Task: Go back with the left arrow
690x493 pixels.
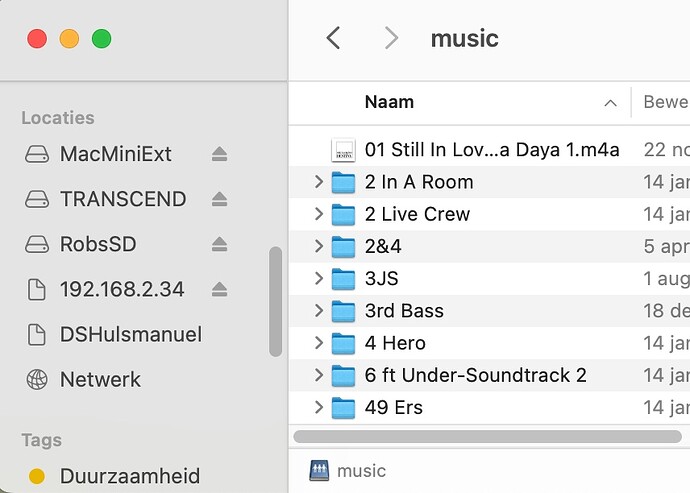Action: (x=333, y=38)
